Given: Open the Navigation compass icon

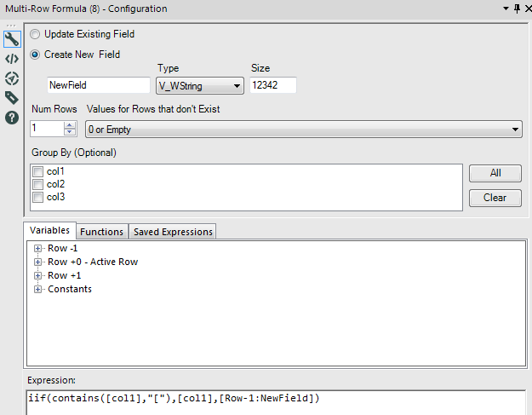Looking at the screenshot, I should (12, 78).
